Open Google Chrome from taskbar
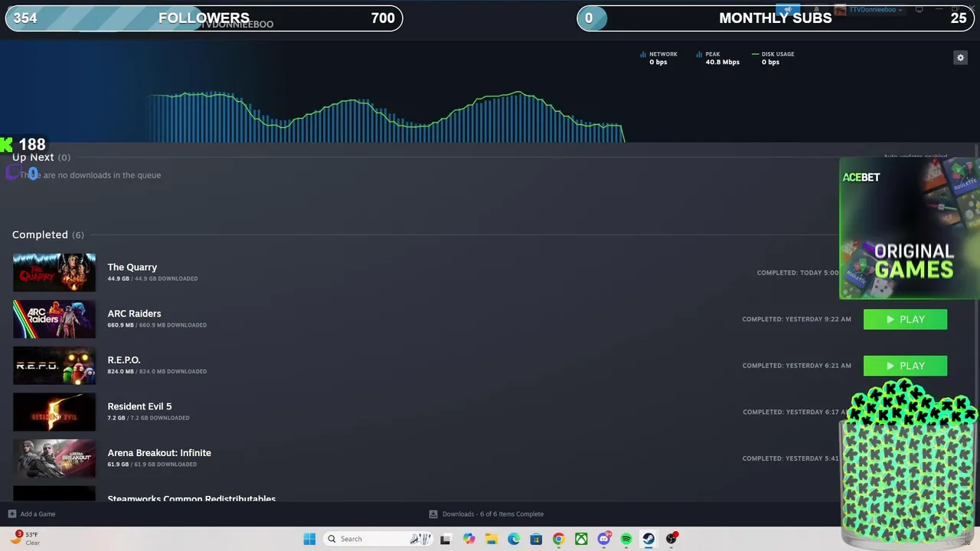Viewport: 980px width, 551px height. 559,539
